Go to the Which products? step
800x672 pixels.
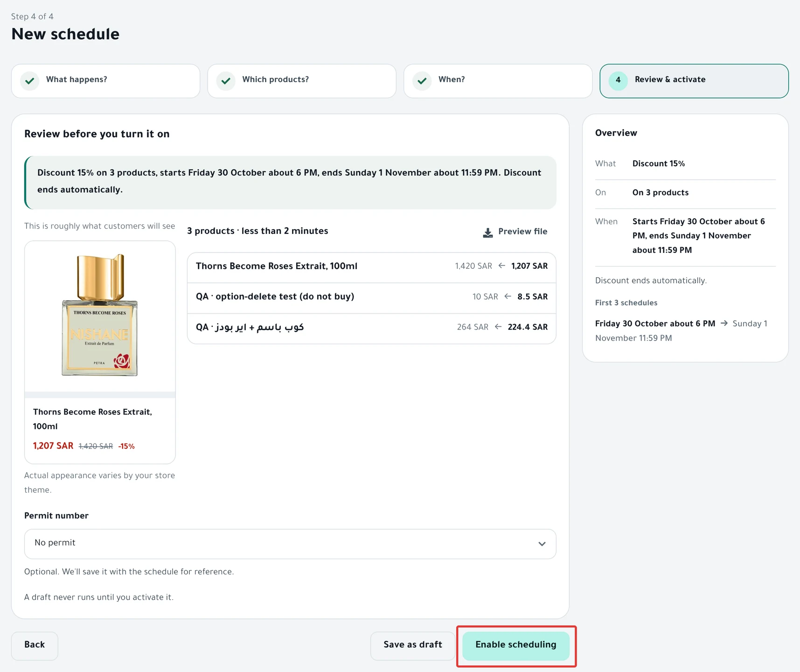click(x=302, y=81)
